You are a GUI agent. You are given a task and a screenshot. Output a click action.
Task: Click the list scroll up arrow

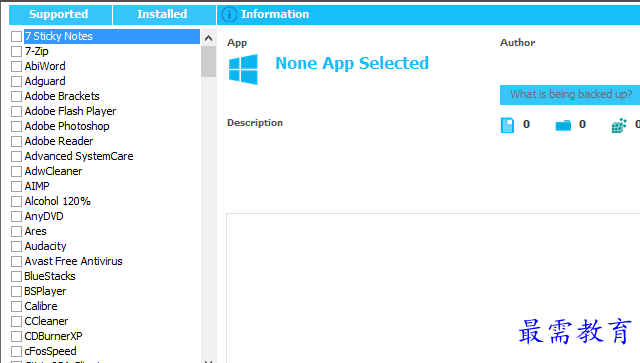[209, 38]
